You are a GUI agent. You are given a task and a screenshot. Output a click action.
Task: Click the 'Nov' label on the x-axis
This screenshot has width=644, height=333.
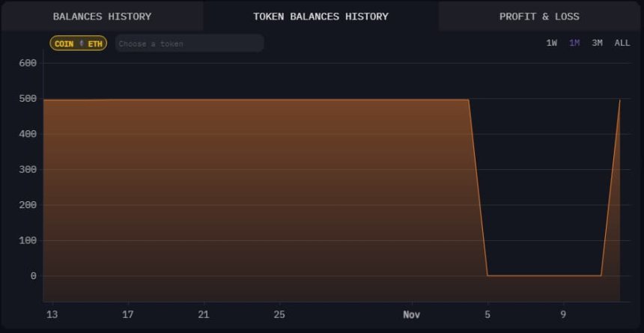(x=411, y=314)
